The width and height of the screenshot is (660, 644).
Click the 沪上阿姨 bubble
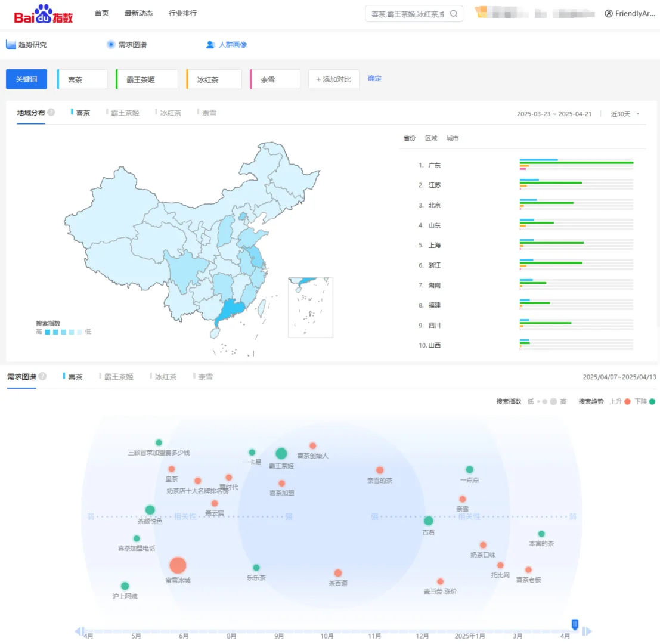tap(125, 586)
